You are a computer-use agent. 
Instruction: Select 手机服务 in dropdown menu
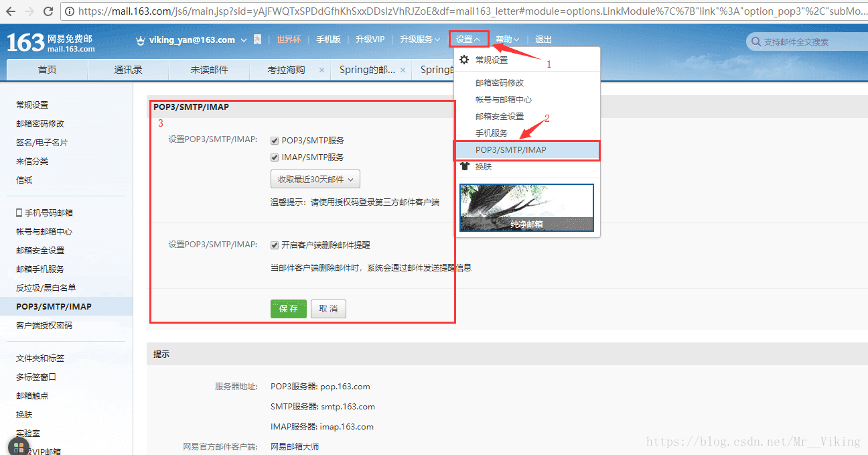[x=492, y=133]
